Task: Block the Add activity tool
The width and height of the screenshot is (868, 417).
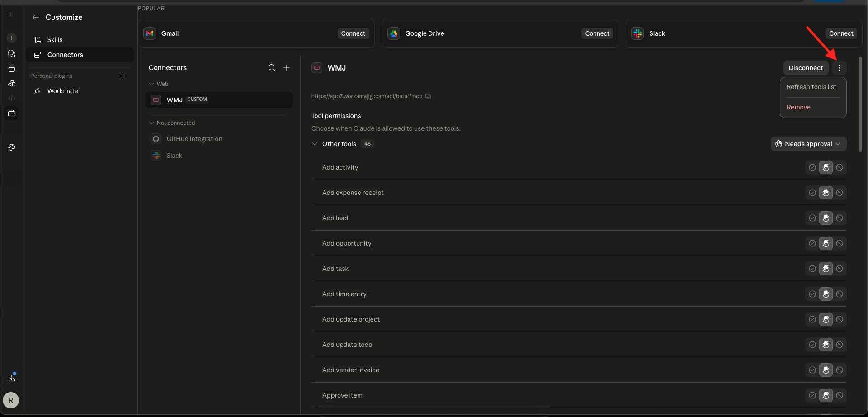Action: [840, 167]
